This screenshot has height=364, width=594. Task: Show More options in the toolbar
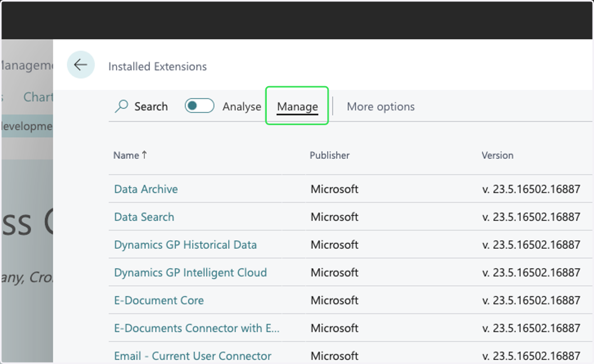coord(381,106)
